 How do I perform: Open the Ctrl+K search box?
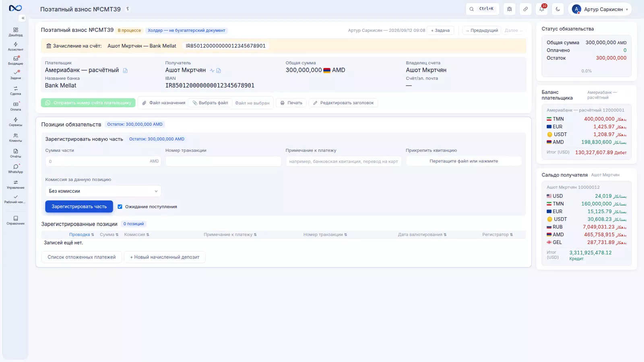(482, 9)
